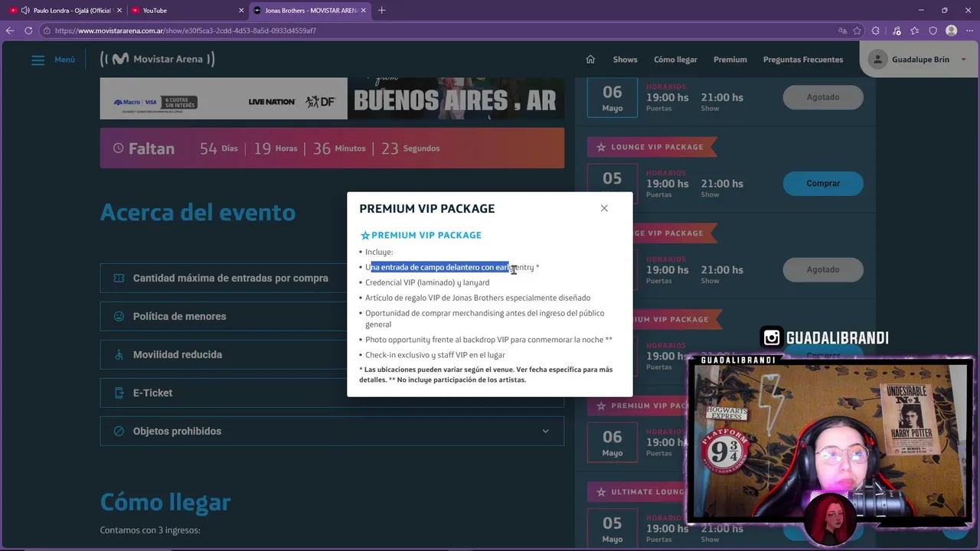
Task: Close the Jonas Brothers tab
Action: pyautogui.click(x=364, y=10)
